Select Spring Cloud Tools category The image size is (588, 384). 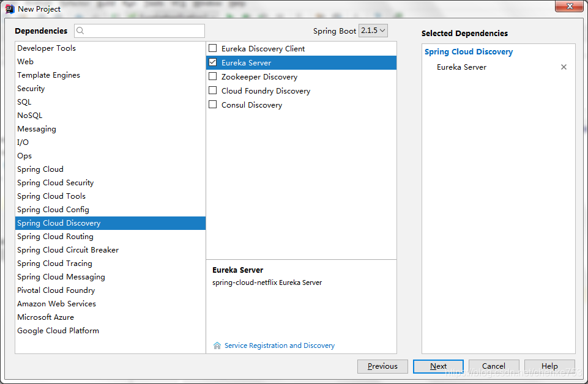click(x=110, y=196)
